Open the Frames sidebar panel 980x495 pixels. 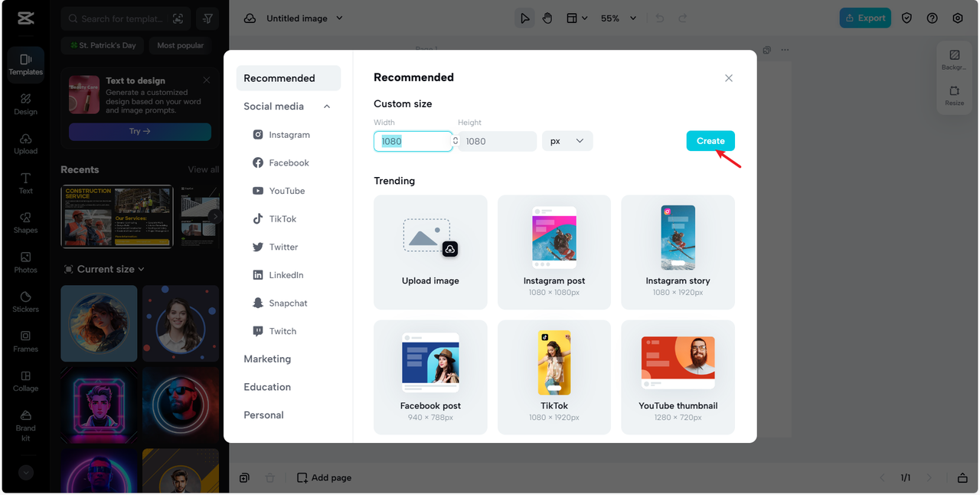coord(25,342)
